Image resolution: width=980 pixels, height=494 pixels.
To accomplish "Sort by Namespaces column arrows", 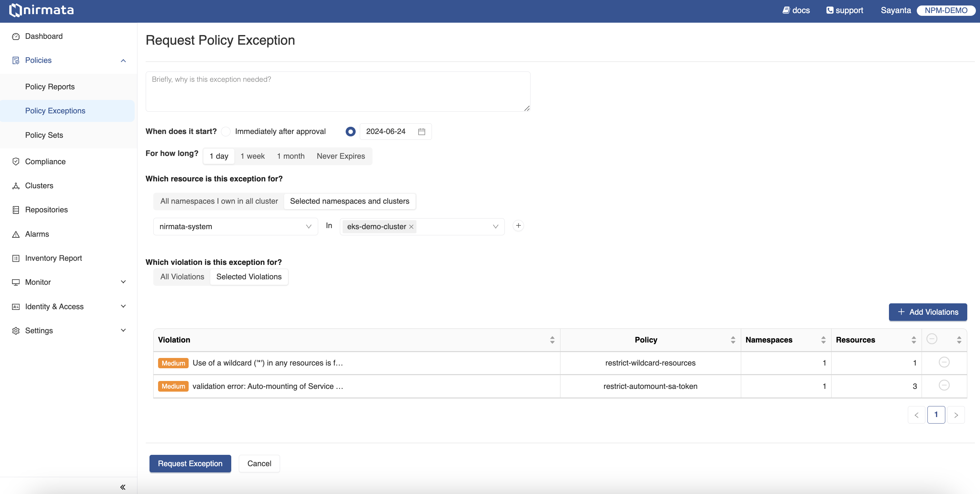I will (823, 340).
